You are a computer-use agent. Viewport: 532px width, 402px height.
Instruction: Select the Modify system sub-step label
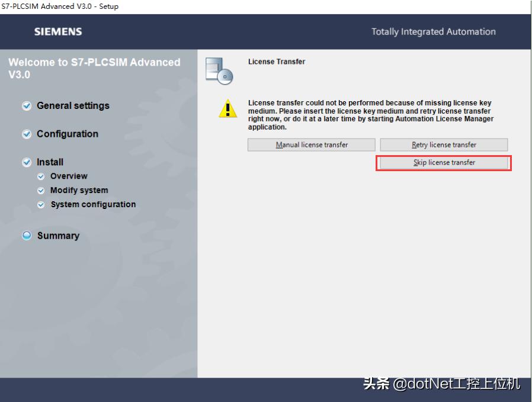(79, 190)
